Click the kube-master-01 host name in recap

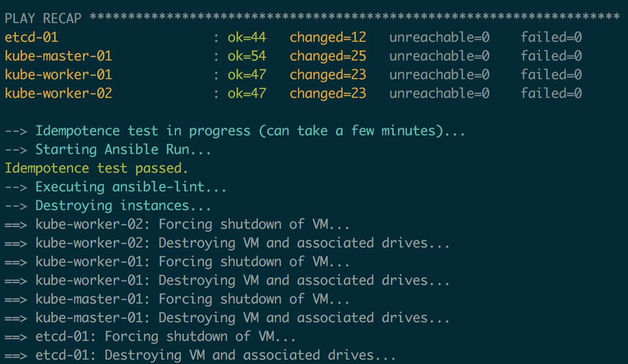point(58,56)
